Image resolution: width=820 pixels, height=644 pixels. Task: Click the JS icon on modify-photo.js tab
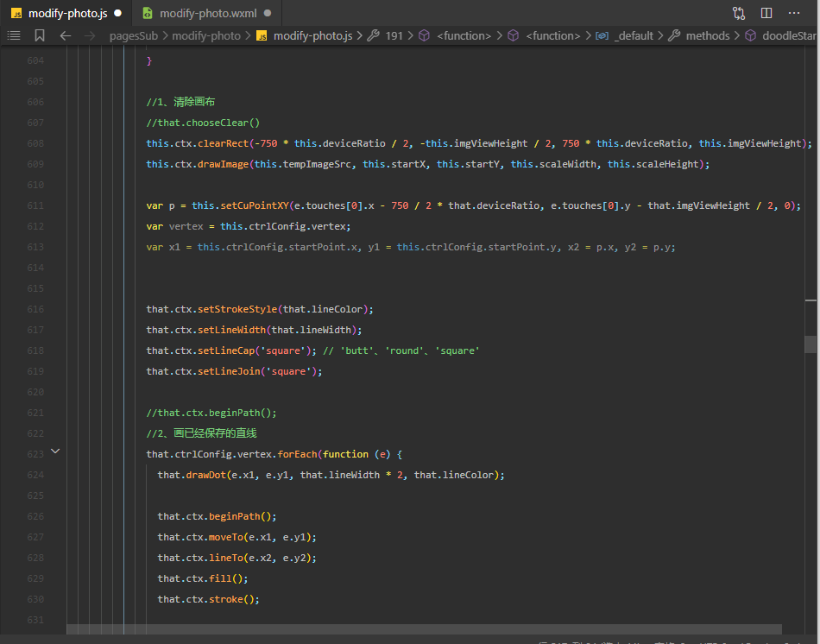16,13
